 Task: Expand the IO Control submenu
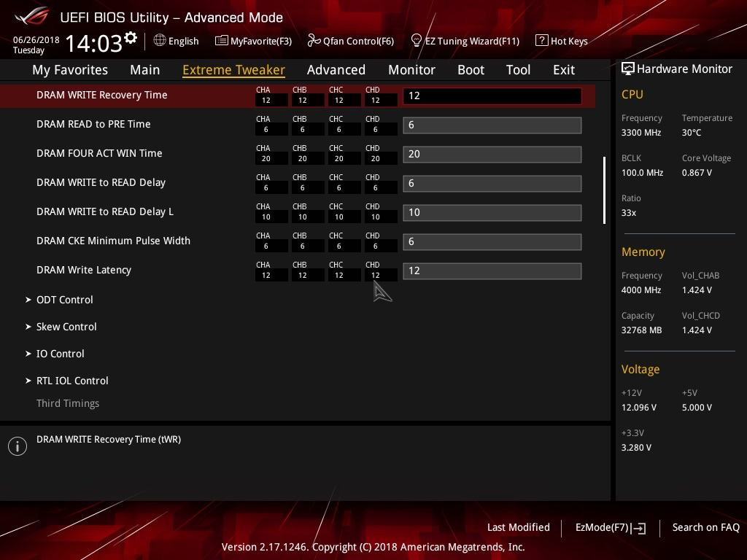tap(60, 354)
